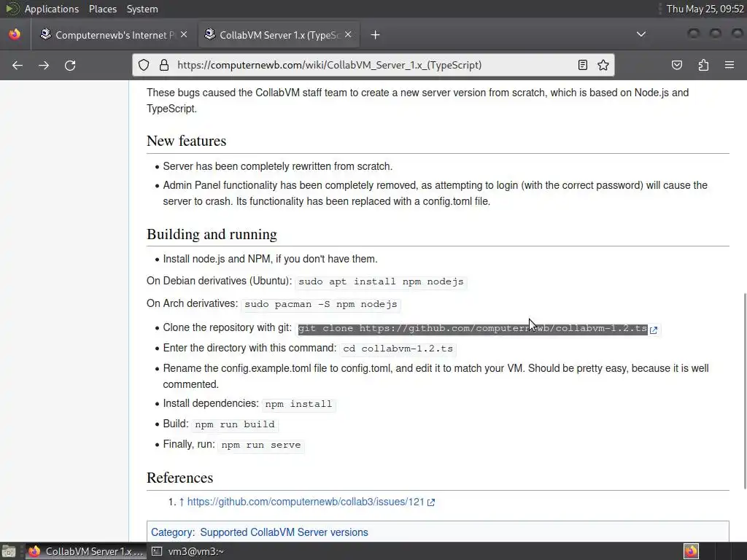Screen dimensions: 747x560
Task: View site security padlock info
Action: (x=164, y=65)
